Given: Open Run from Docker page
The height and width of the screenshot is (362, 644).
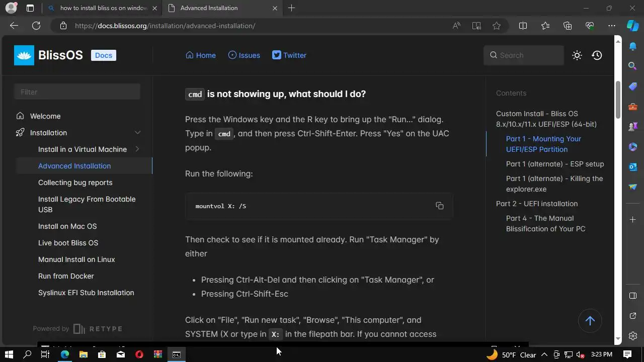Looking at the screenshot, I should [x=66, y=276].
